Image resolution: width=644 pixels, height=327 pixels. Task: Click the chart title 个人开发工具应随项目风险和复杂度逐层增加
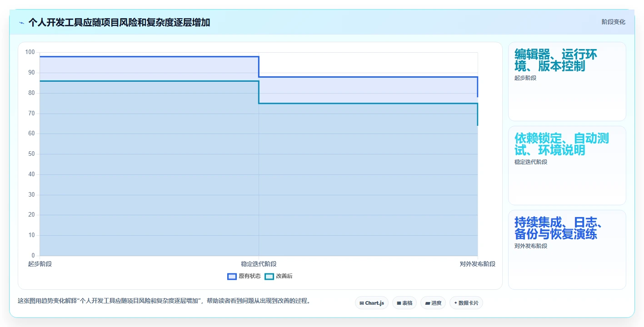(x=119, y=22)
